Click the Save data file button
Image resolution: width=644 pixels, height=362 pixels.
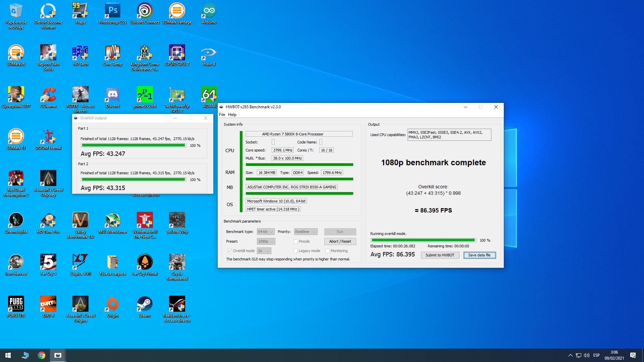(480, 255)
